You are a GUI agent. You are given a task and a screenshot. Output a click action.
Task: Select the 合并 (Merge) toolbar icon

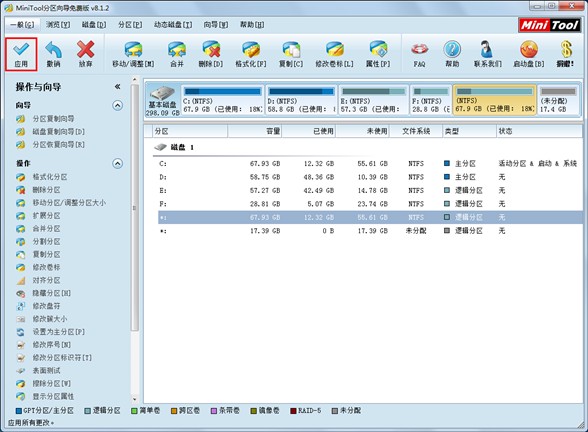[x=177, y=50]
